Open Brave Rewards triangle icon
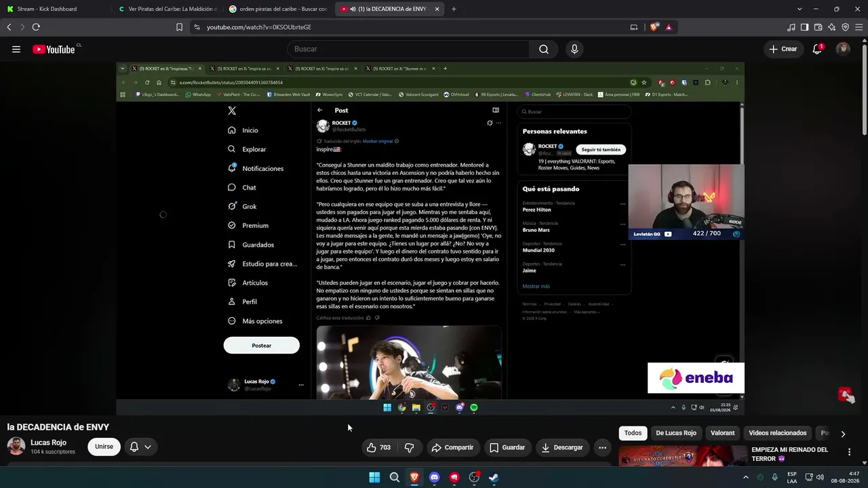 coord(669,27)
